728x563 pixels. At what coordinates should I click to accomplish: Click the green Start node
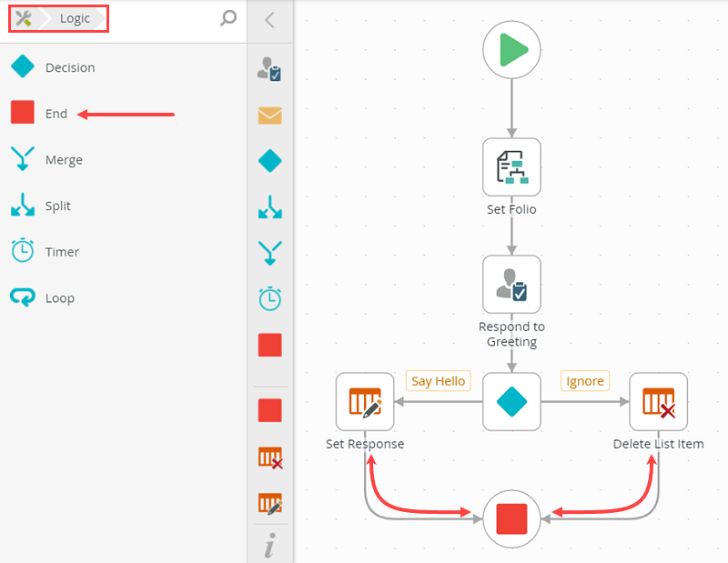[x=511, y=50]
